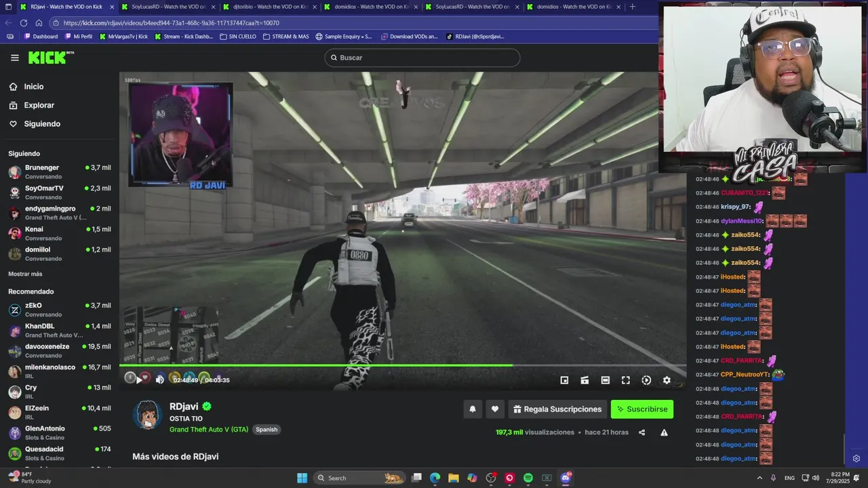Image resolution: width=868 pixels, height=488 pixels.
Task: Open the hamburger menu beside Kick logo
Action: pos(15,58)
